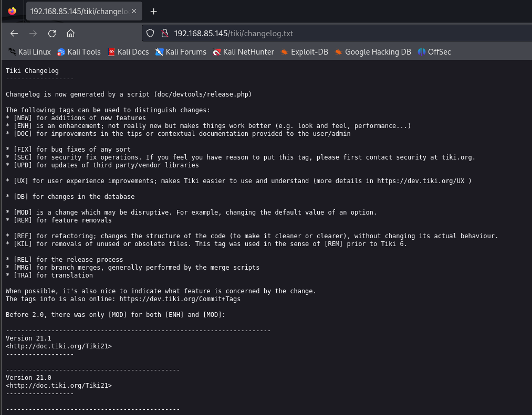Open a new tab with the plus button
This screenshot has height=415, width=532.
153,12
